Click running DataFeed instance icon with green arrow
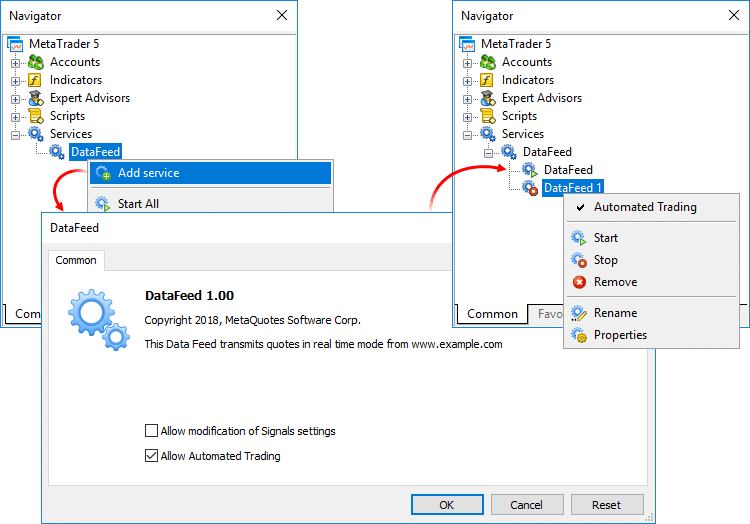The image size is (750, 524). (529, 170)
